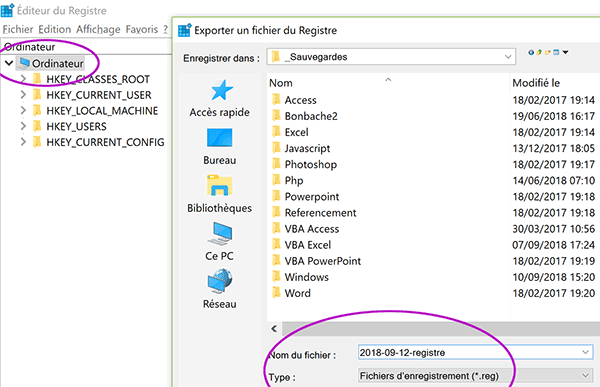
Task: Select the Referencement folder icon
Action: (276, 212)
